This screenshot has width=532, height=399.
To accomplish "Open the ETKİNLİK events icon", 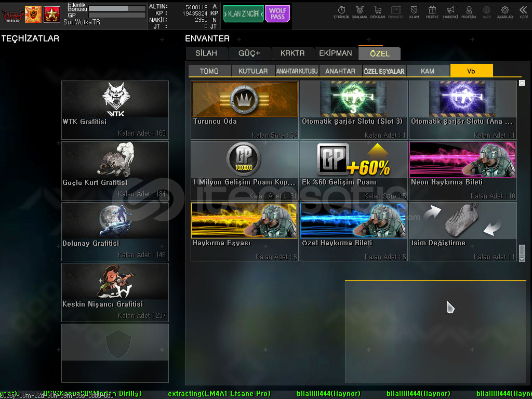I will point(341,12).
